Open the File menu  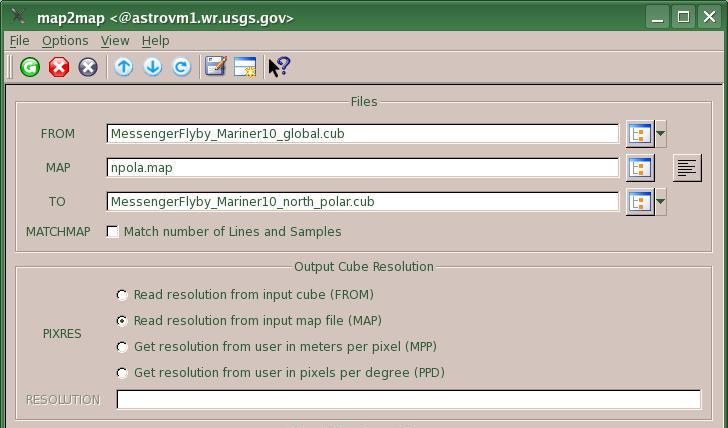tap(19, 41)
